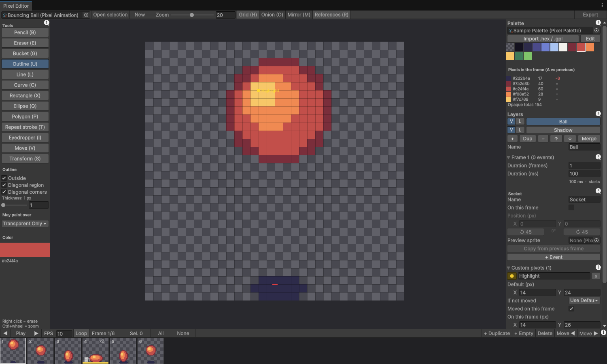Open the Transparent Only dropdown
This screenshot has height=364, width=607.
click(x=25, y=224)
